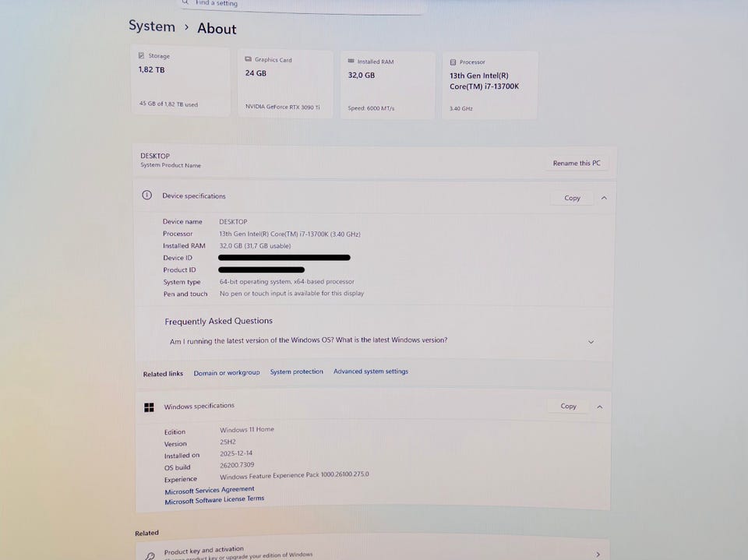Open the Installed RAM 32,0 GB card
The image size is (748, 560).
387,85
